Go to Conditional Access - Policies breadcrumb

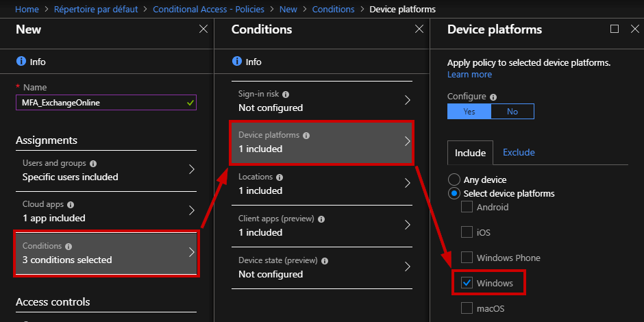click(209, 9)
